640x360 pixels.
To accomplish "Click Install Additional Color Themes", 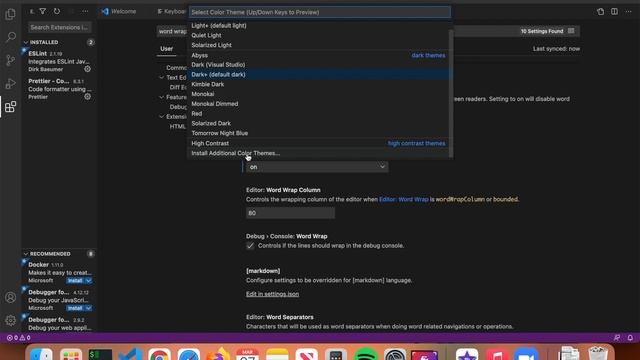I will pyautogui.click(x=318, y=153).
